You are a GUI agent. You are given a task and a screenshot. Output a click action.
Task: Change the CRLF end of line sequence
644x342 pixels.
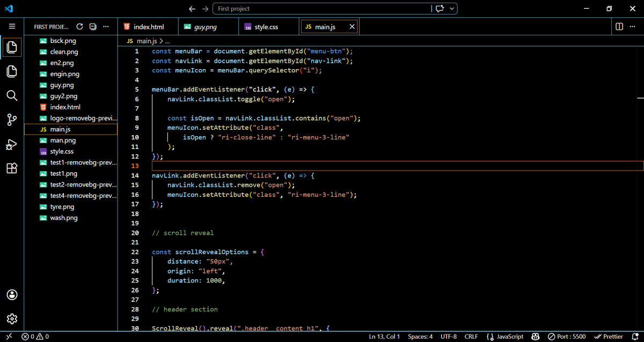(471, 337)
